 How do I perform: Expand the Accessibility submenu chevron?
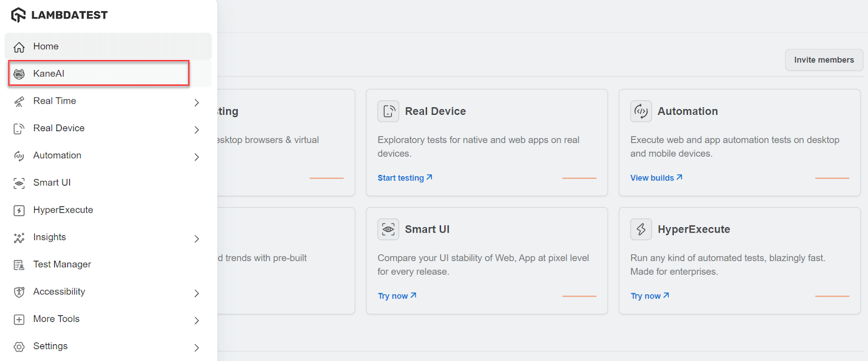(197, 293)
